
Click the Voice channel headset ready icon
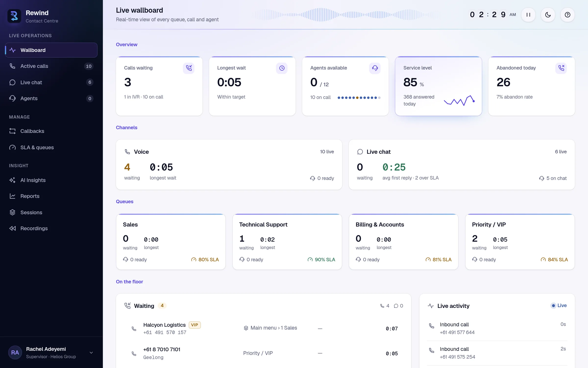(312, 178)
